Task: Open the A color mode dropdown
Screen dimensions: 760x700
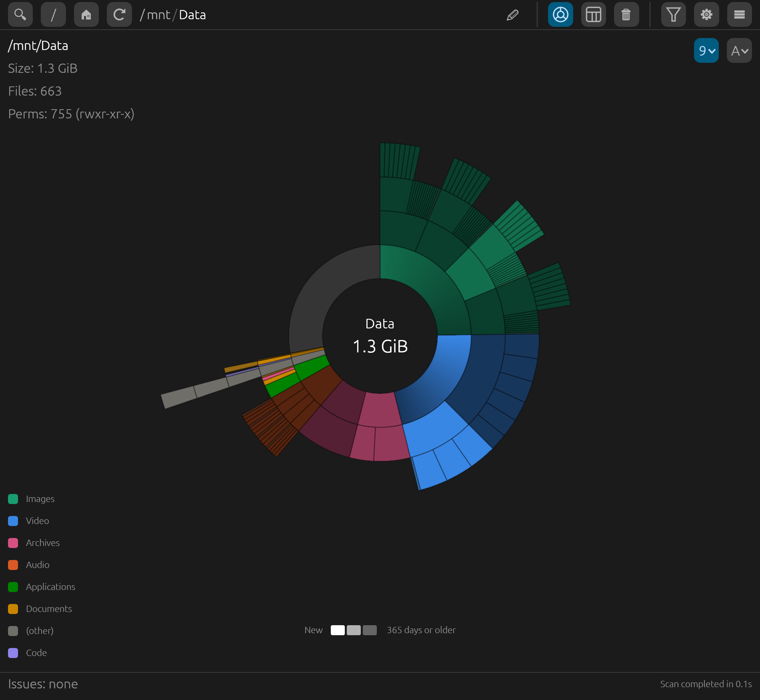Action: coord(739,51)
